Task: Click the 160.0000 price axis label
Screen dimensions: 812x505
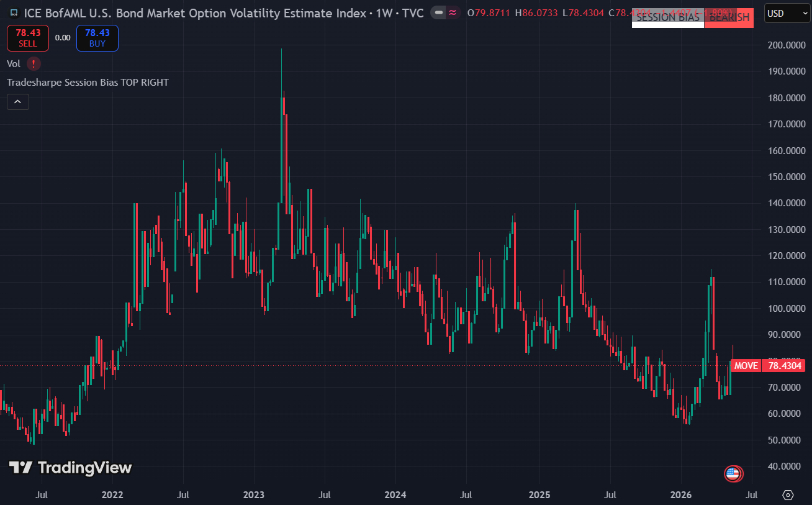Action: [786, 150]
